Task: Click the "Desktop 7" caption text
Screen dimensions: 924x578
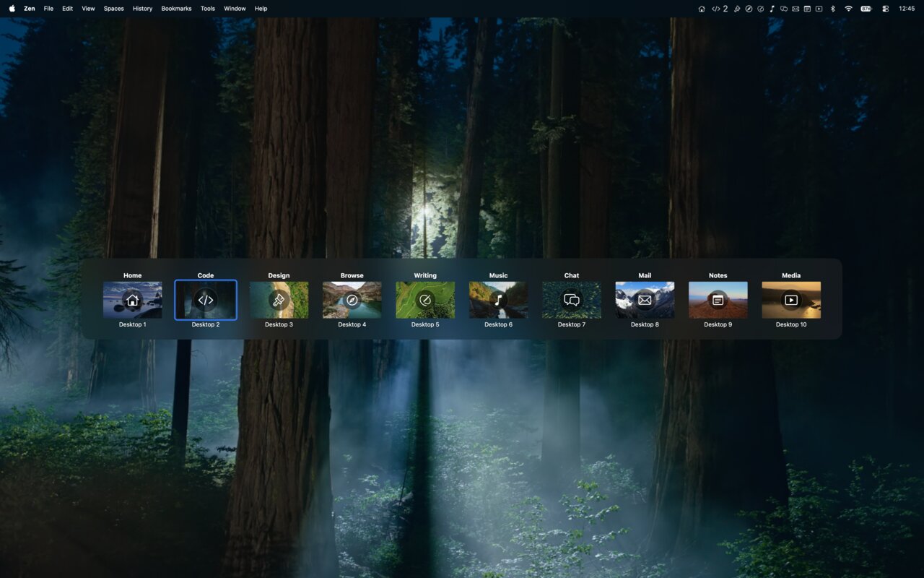Action: pos(572,325)
